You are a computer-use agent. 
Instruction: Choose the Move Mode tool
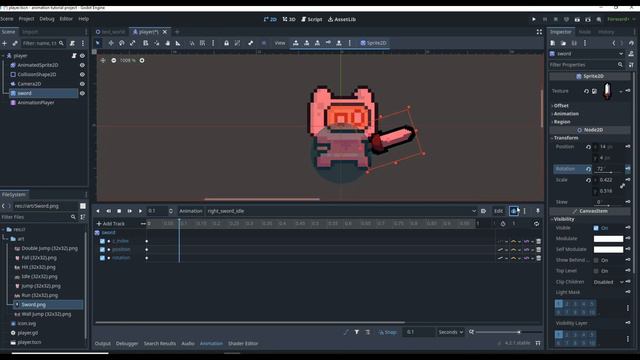coord(111,43)
